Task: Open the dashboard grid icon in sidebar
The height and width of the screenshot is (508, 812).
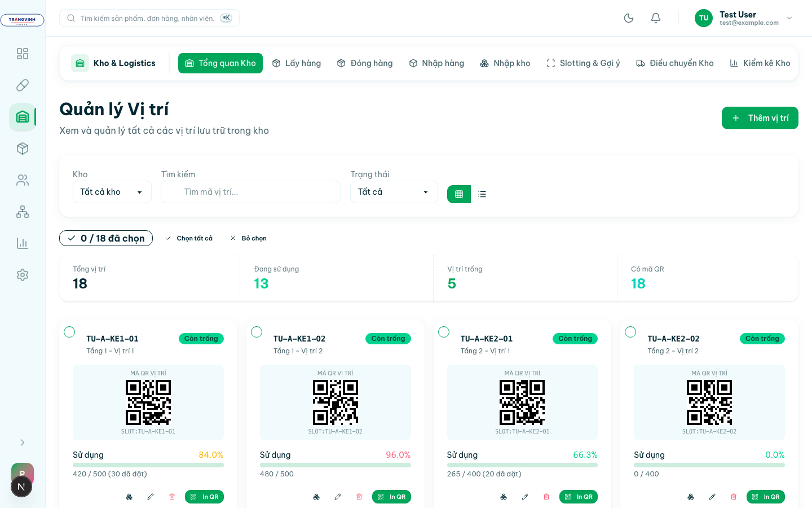Action: click(23, 54)
